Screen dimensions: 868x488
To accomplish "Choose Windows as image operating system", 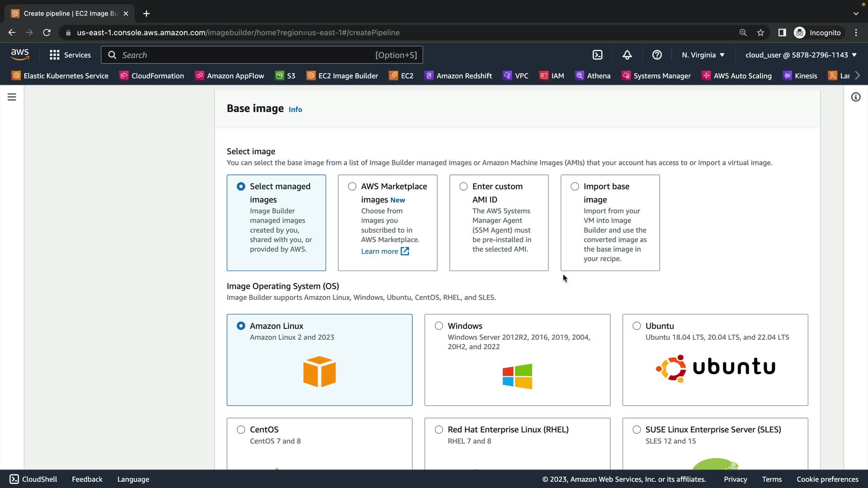I will pos(439,326).
